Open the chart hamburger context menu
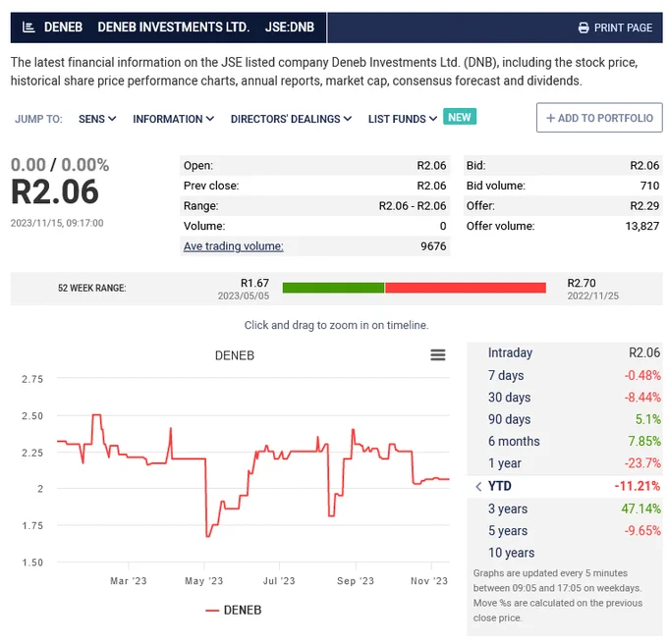Viewport: 668px width, 644px height. click(x=437, y=355)
